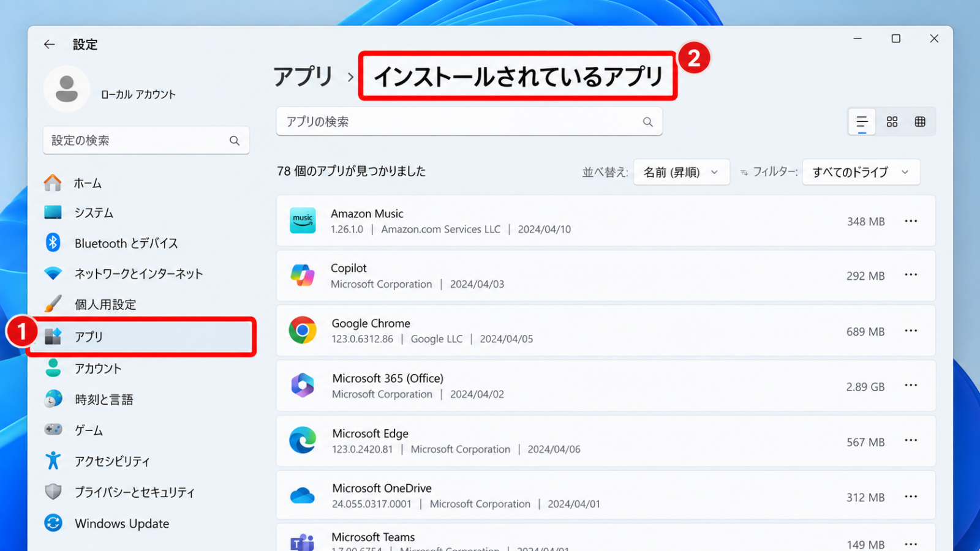Image resolution: width=980 pixels, height=551 pixels.
Task: Open more options for Microsoft 365 (Office)
Action: [911, 385]
